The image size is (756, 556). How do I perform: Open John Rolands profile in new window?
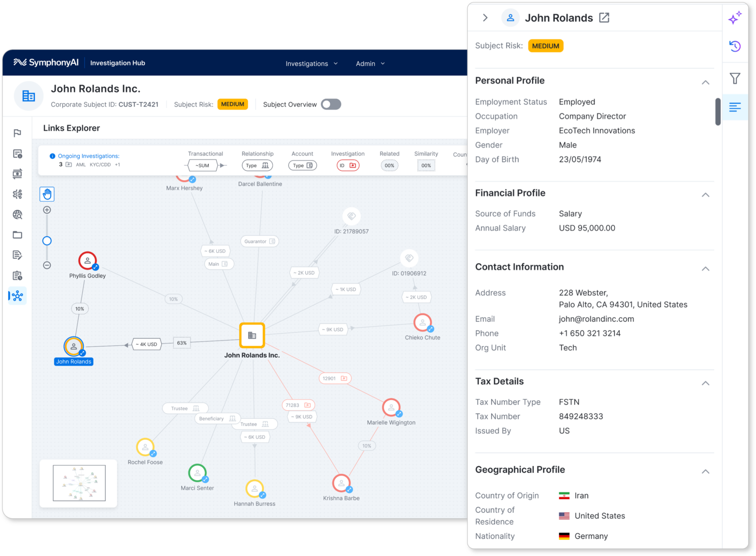click(x=604, y=17)
